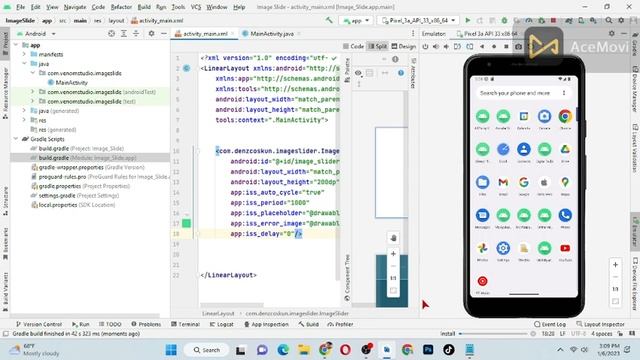Open YouTube app in emulator
Image resolution: width=640 pixels, height=360 pixels.
(565, 248)
